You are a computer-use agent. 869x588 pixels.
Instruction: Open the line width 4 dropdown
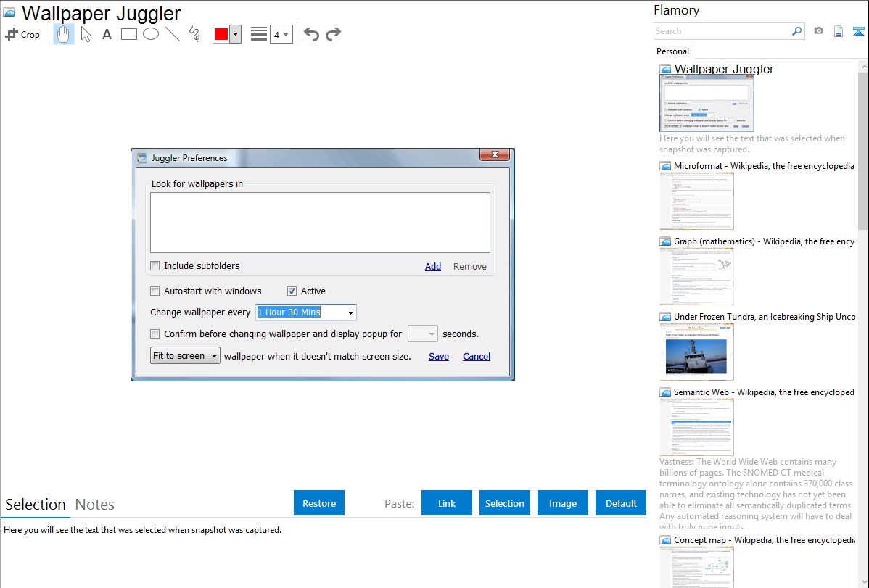(281, 34)
